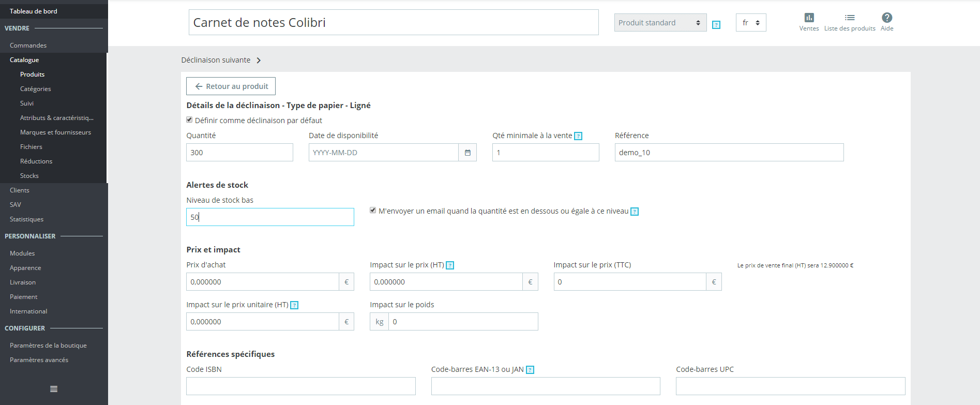Open the fr language selector
The image size is (980, 405).
tap(750, 23)
